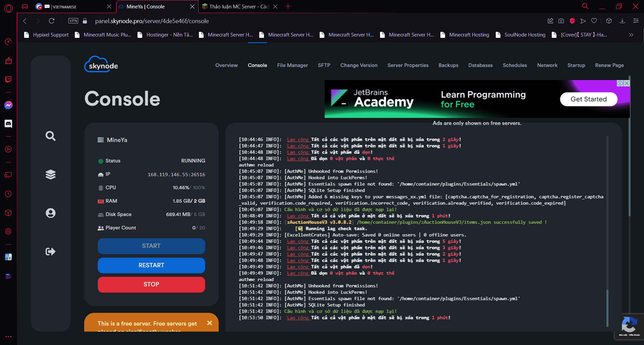Open the Hostinger bookmark
644x345 pixels.
(x=165, y=35)
